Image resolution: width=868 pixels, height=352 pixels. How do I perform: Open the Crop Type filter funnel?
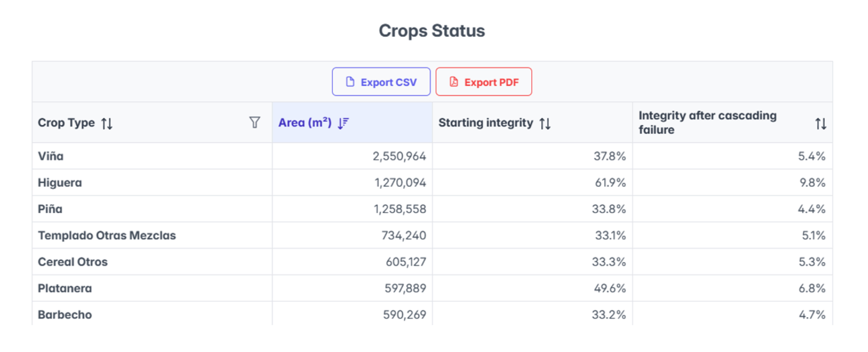254,122
